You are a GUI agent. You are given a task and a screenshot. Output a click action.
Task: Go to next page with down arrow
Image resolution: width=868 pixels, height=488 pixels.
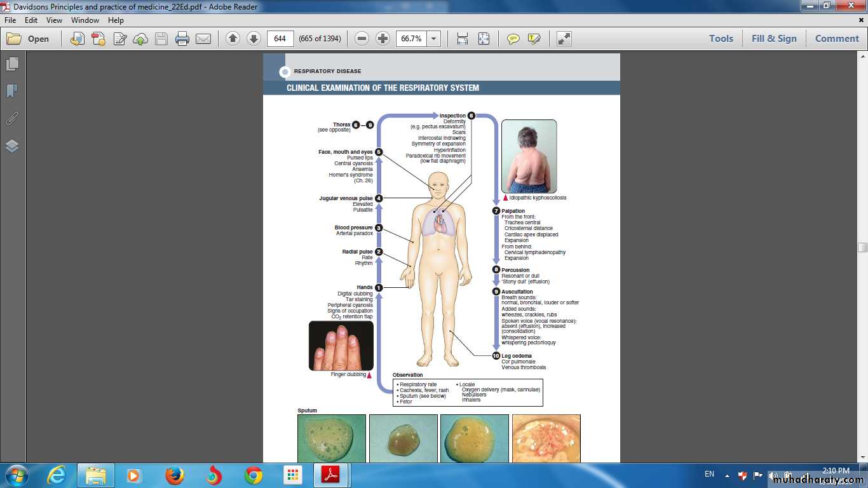pos(254,39)
